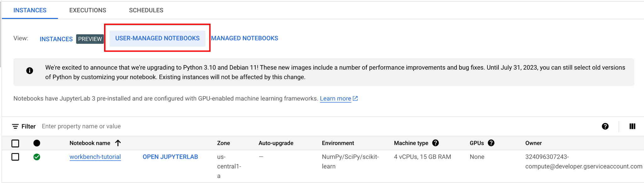Switch view to User-Managed Notebooks
The width and height of the screenshot is (644, 183).
157,38
